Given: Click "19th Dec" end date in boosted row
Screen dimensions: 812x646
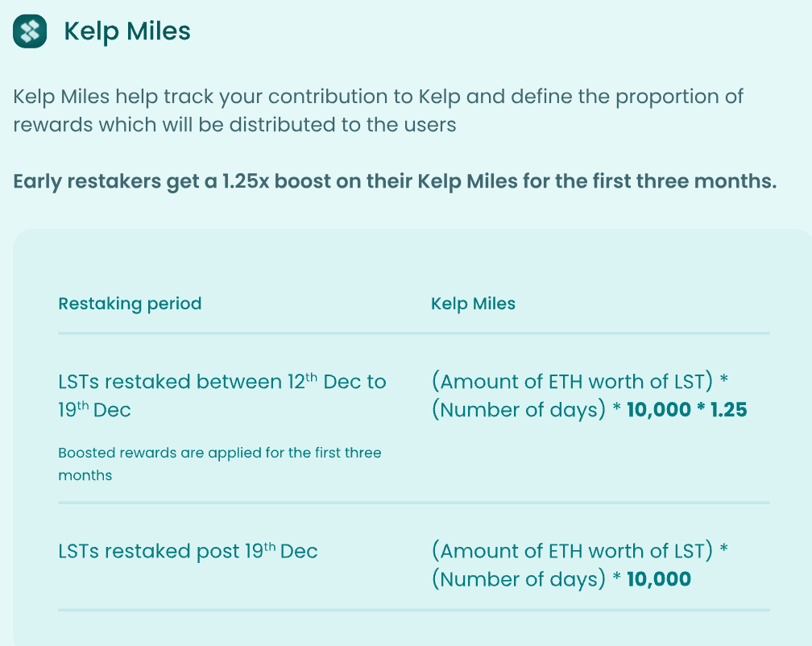Looking at the screenshot, I should click(x=94, y=410).
